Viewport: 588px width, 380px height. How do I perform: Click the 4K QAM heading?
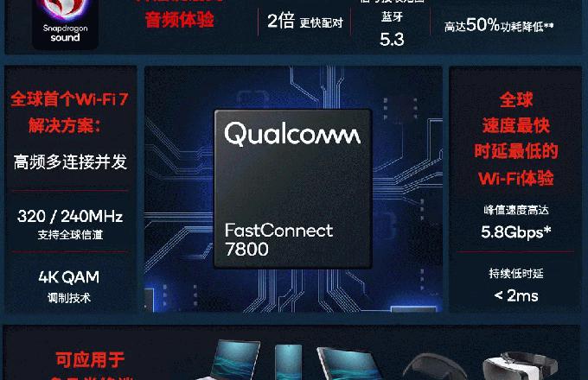(x=69, y=277)
